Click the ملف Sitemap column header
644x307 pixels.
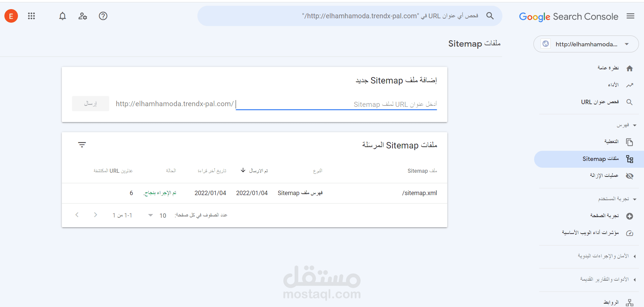click(422, 171)
